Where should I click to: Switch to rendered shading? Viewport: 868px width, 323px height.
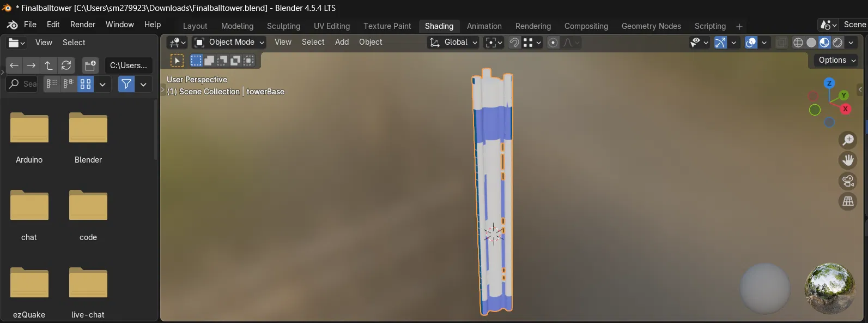(x=837, y=43)
